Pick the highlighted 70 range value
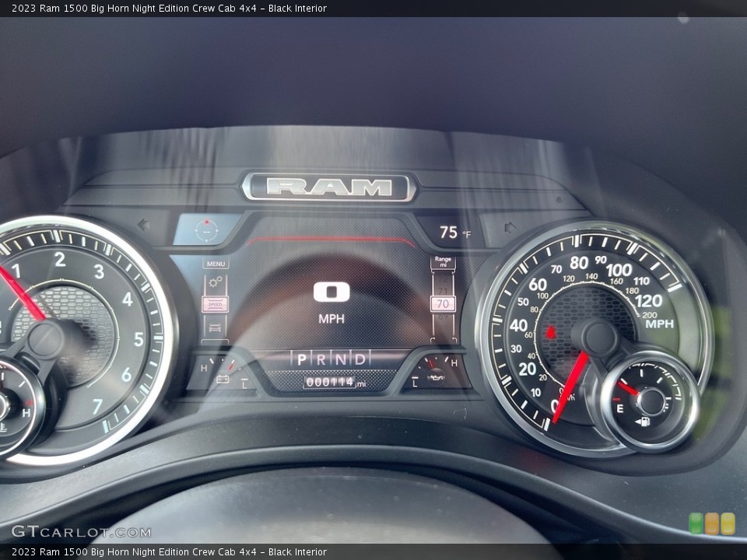 tap(443, 304)
